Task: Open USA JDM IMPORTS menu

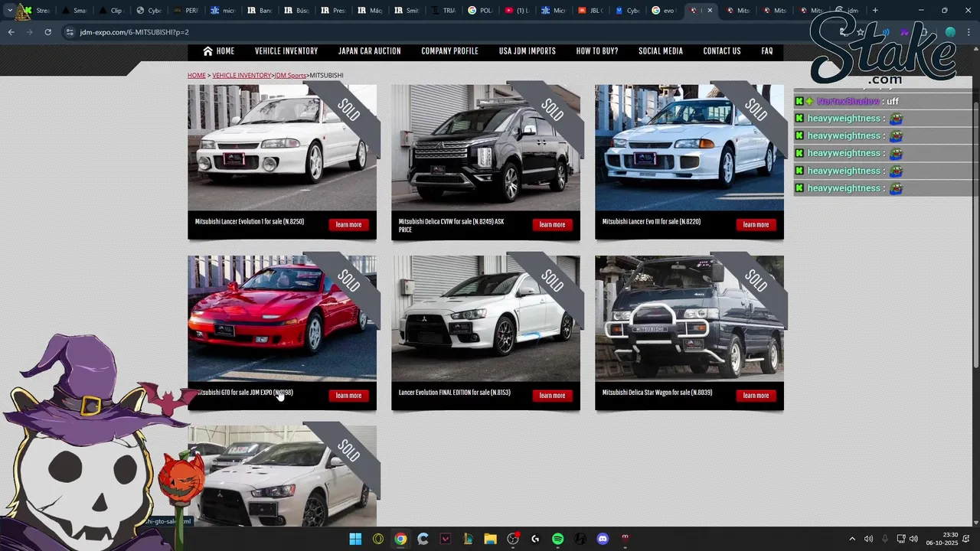Action: click(528, 51)
